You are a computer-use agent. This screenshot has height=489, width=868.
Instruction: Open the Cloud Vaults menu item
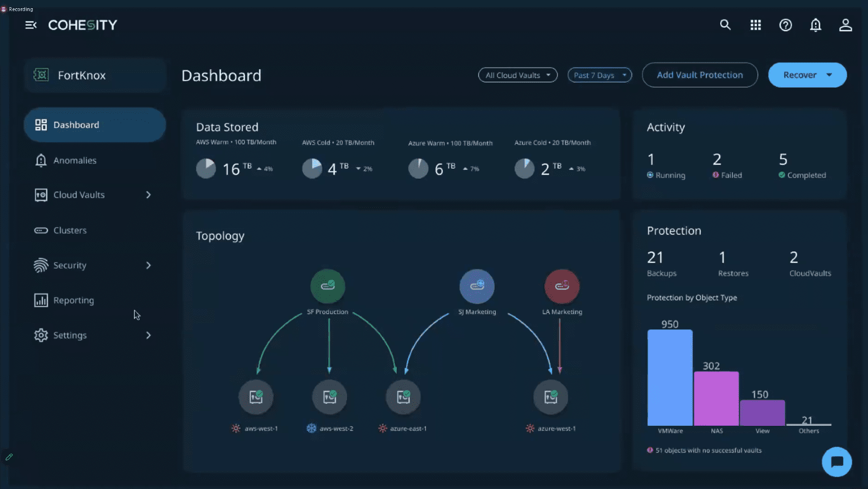pyautogui.click(x=94, y=195)
